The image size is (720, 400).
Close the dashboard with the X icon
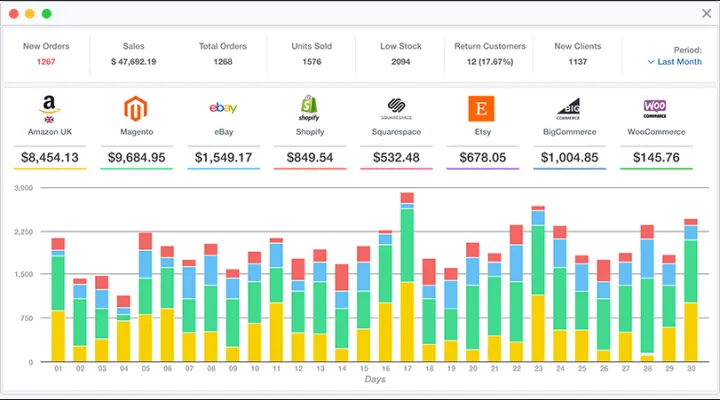[706, 13]
